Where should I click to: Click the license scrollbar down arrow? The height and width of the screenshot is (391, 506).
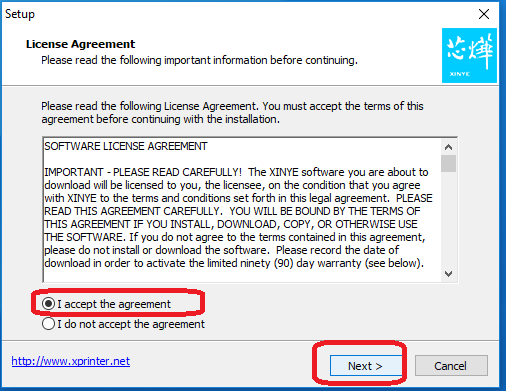pyautogui.click(x=448, y=274)
